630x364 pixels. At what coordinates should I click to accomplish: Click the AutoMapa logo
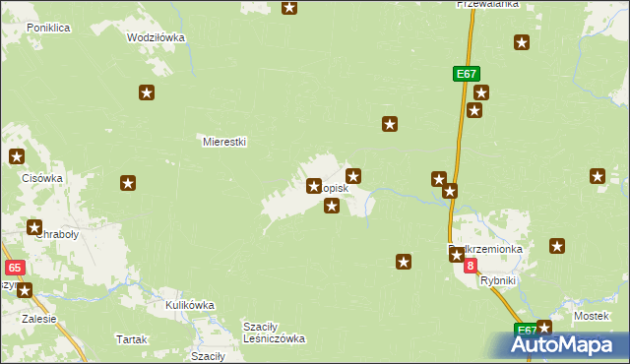coord(562,344)
